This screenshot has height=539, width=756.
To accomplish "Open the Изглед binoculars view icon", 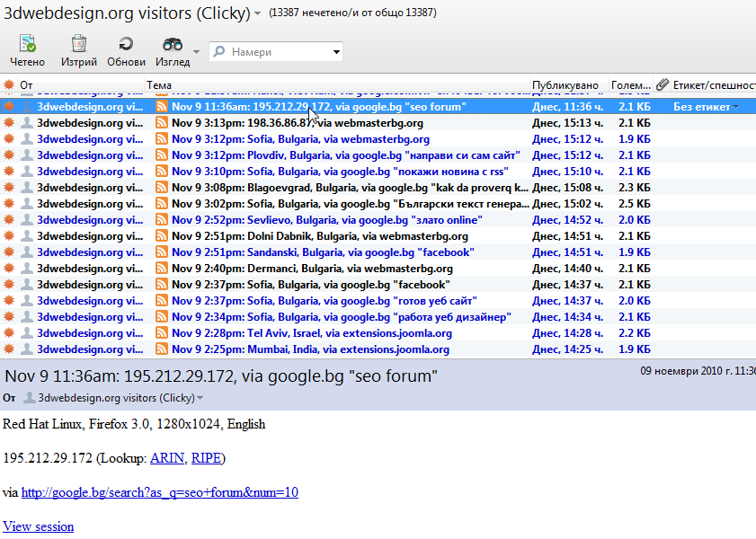I will 172,44.
